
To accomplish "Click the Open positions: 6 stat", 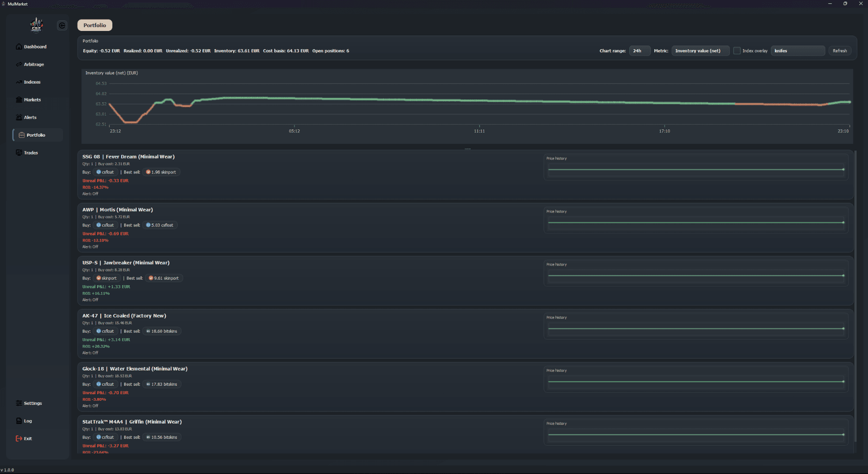I will tap(330, 51).
